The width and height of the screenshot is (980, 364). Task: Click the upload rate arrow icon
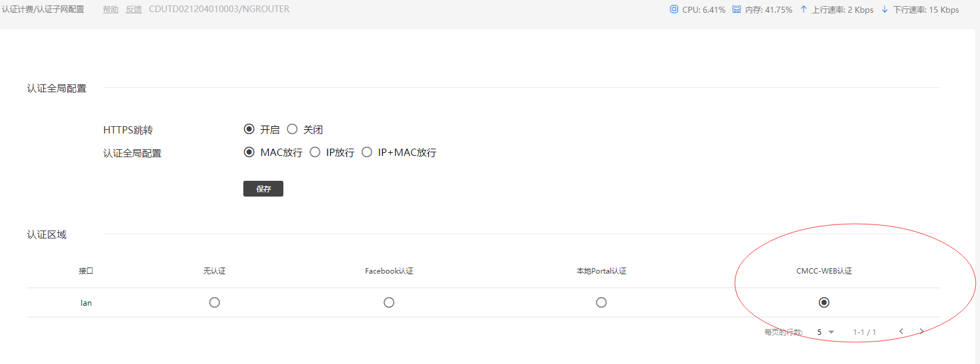[x=803, y=10]
